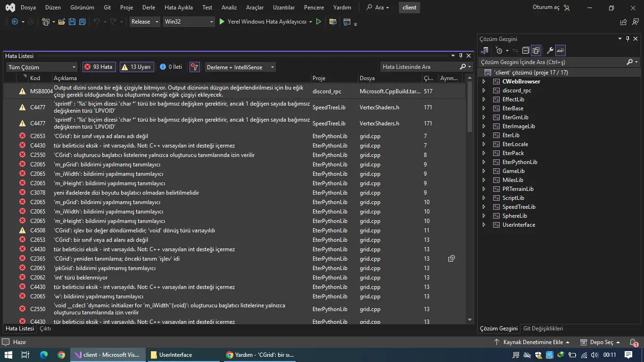Open the Hata Ayıkla menu
The height and width of the screenshot is (362, 644).
[x=179, y=8]
